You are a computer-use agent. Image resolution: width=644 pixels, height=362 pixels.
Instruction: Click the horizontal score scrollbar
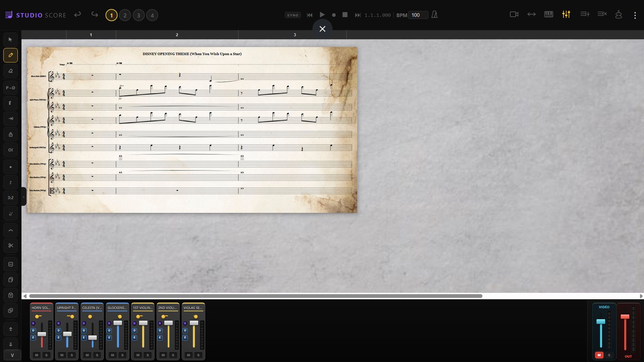coord(256,296)
